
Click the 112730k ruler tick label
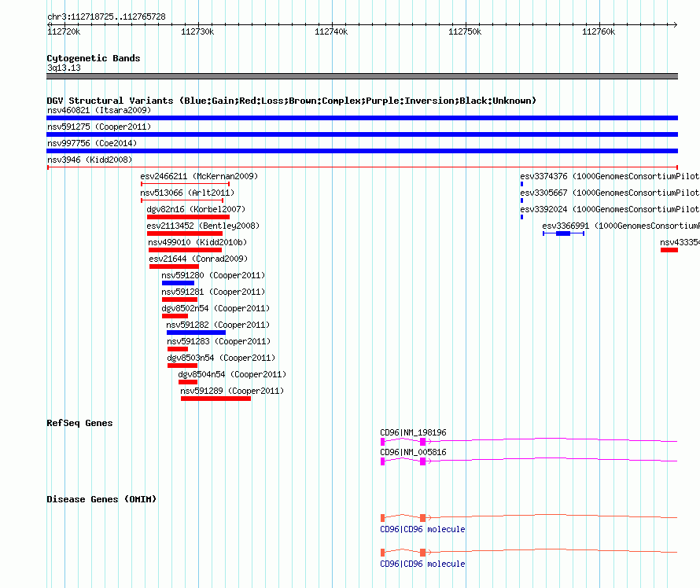[197, 31]
